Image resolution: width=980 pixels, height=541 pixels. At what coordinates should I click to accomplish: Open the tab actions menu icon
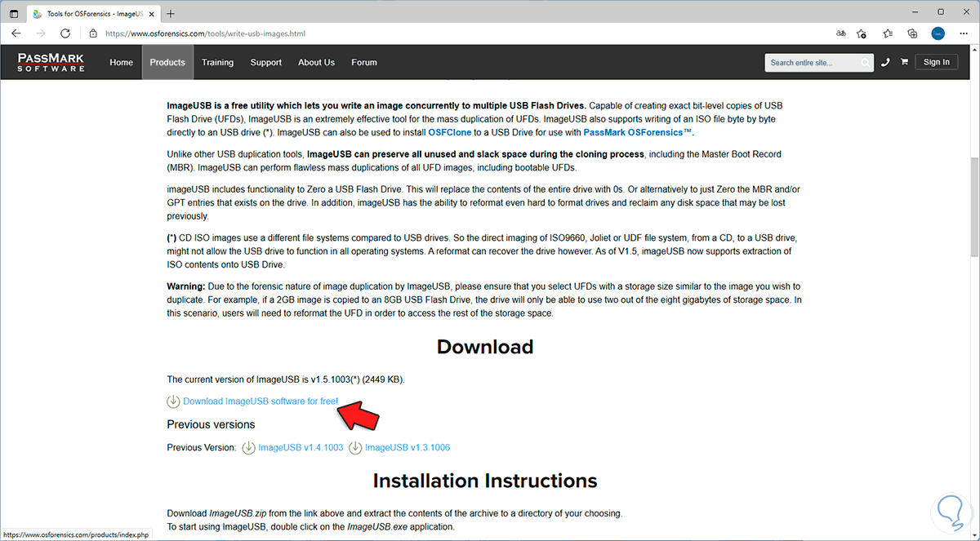13,13
